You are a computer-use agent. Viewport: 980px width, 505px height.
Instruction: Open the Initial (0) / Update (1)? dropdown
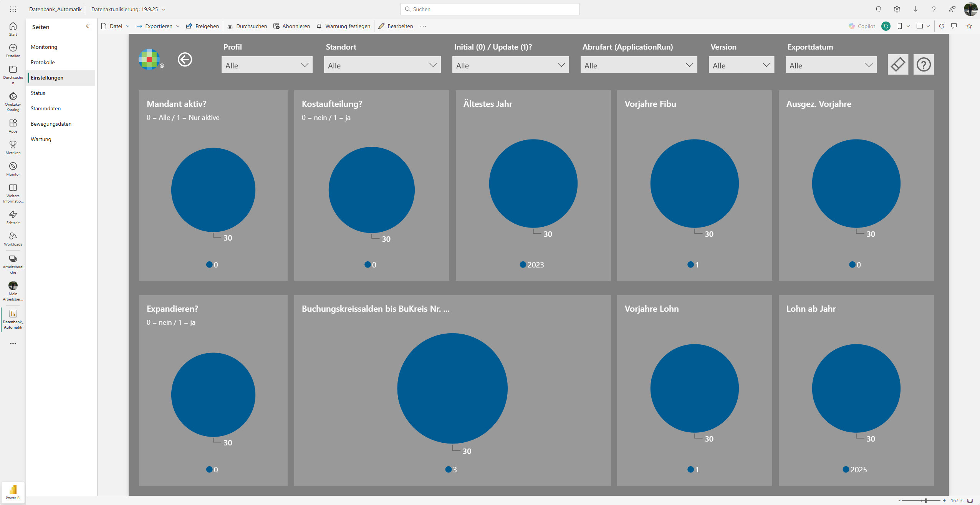point(510,65)
